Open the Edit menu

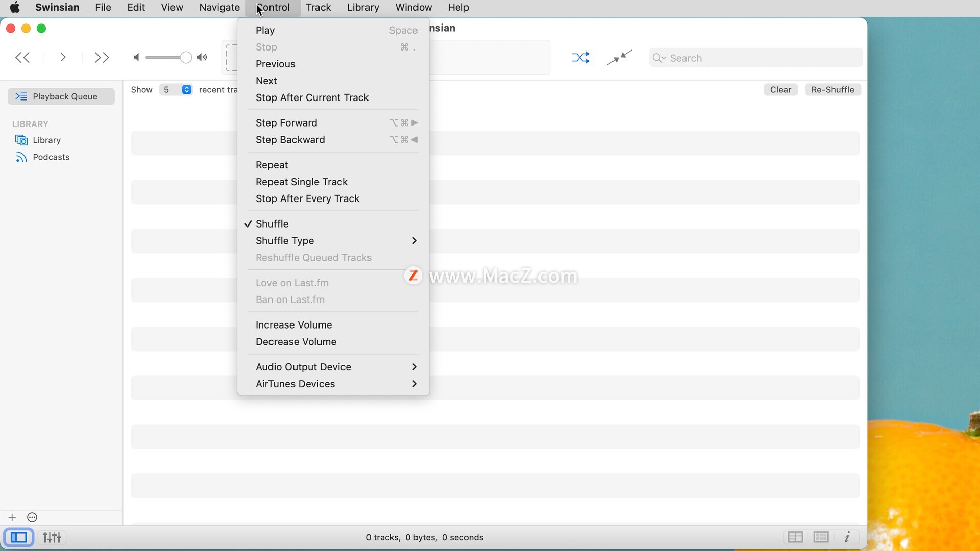click(136, 7)
